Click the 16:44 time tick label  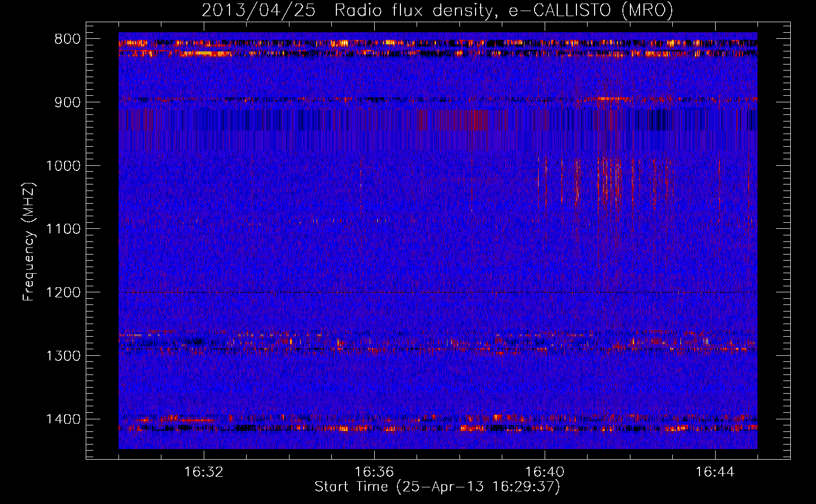click(715, 472)
